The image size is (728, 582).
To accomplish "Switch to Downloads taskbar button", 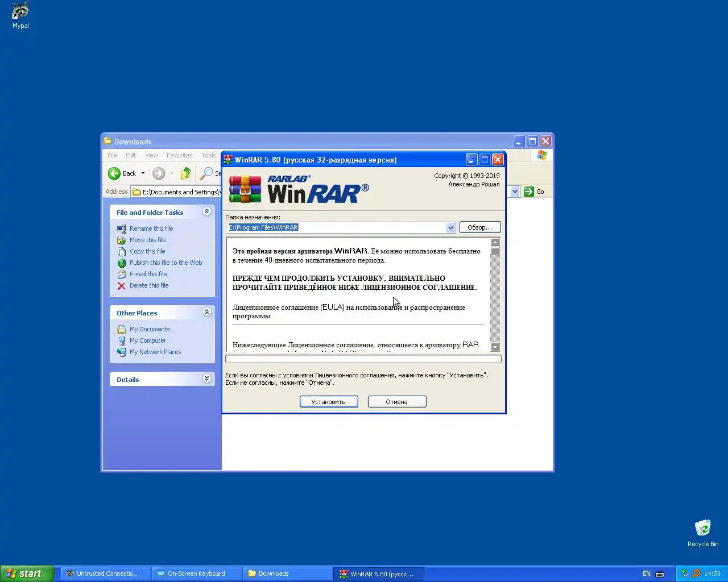I will [x=288, y=573].
